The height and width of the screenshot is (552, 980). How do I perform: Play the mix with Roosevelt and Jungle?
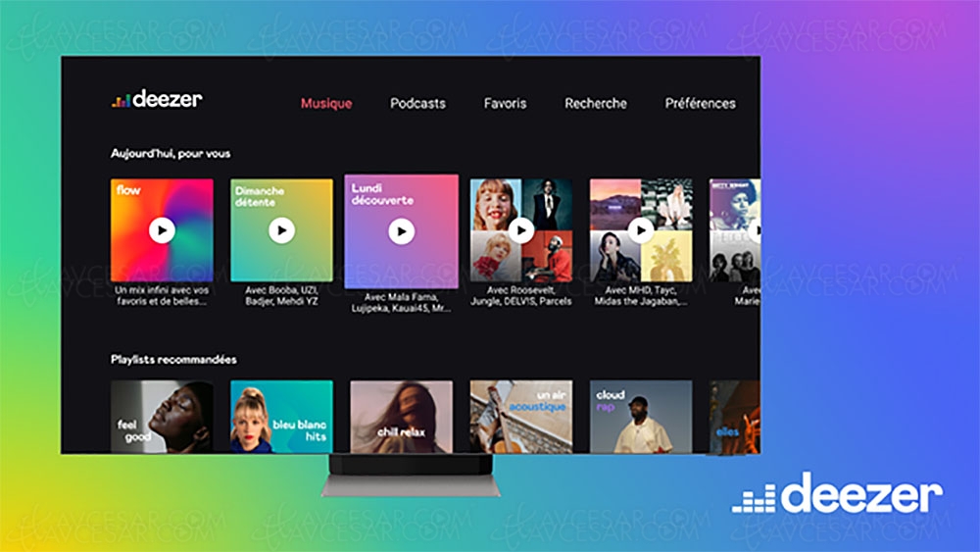[520, 230]
